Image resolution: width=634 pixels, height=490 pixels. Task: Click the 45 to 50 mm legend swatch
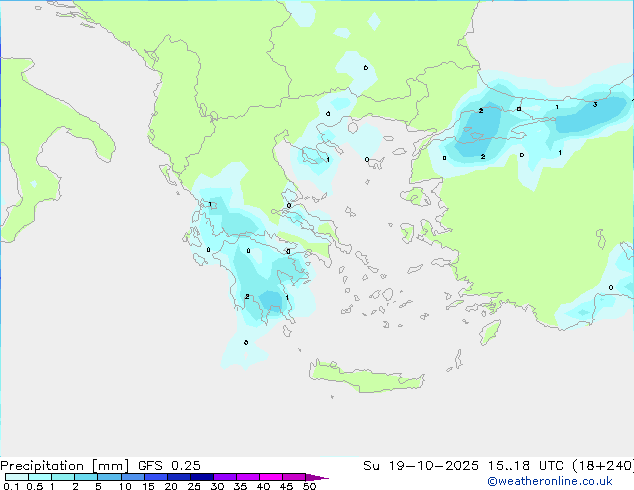(x=294, y=477)
